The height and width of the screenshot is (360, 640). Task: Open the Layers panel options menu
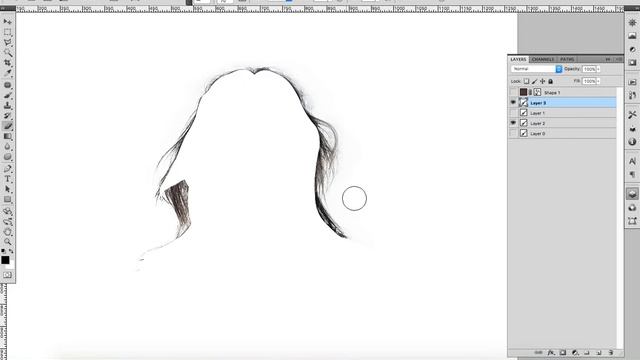click(x=619, y=59)
